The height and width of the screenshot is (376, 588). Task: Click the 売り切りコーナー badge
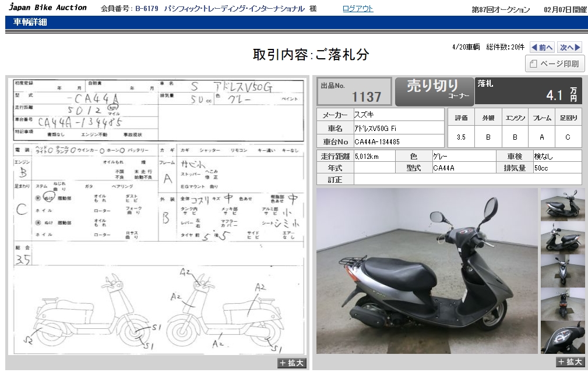(435, 91)
